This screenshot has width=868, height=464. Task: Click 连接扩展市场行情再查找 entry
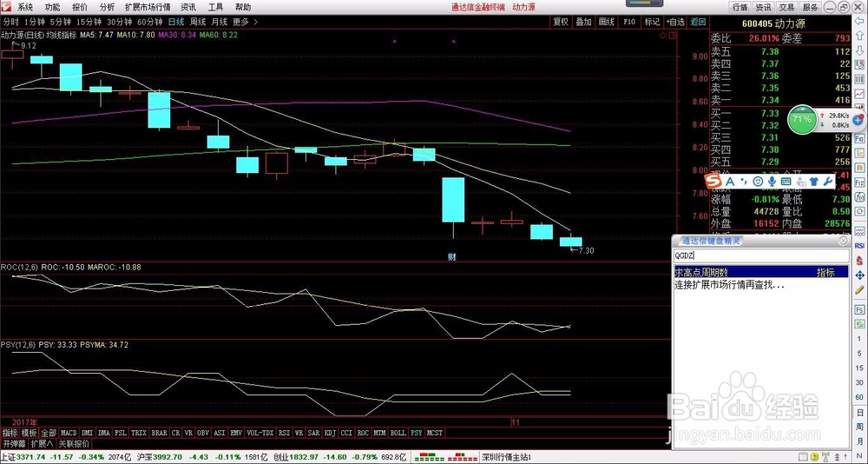(x=729, y=285)
